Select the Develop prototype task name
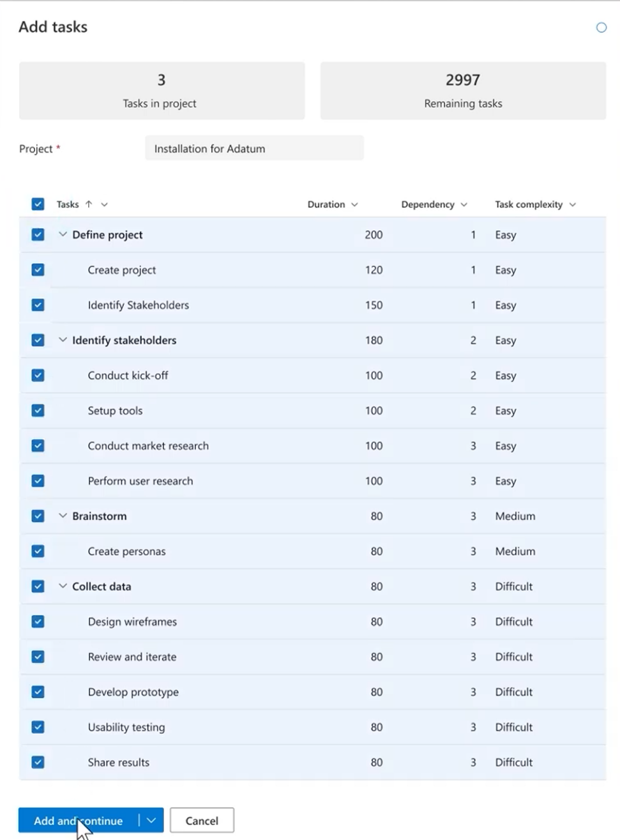Image resolution: width=620 pixels, height=840 pixels. pyautogui.click(x=133, y=692)
